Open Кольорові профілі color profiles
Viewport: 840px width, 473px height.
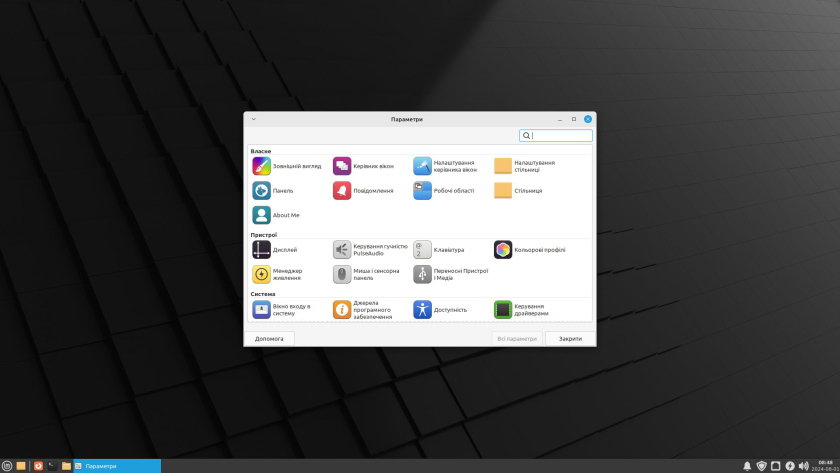[530, 250]
